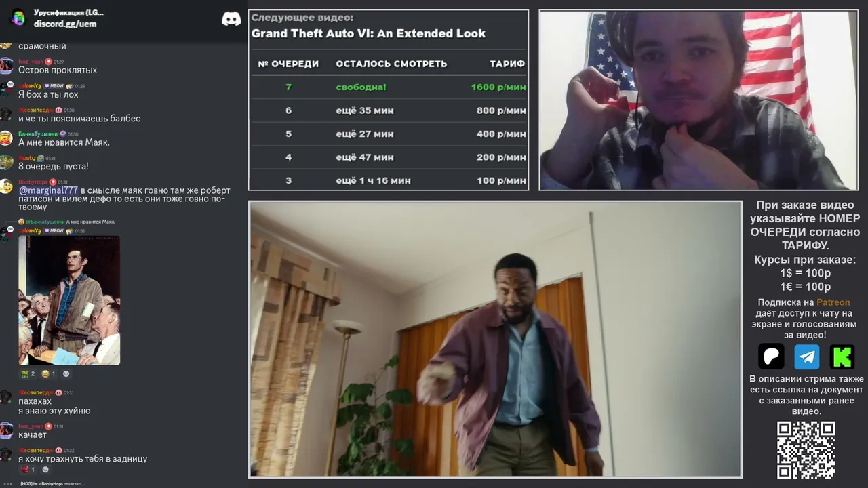Click the "ТАРИФ" column header
Screen dimensions: 868x488
[x=507, y=64]
